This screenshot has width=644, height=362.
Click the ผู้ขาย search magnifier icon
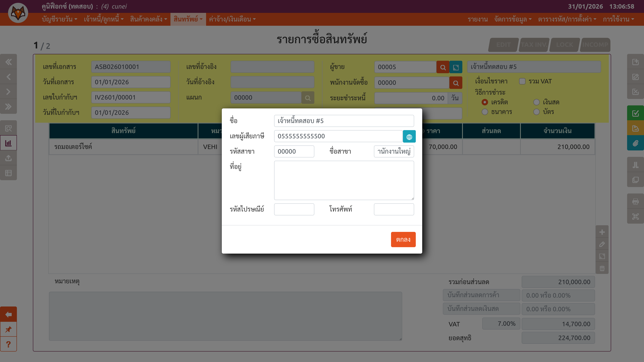443,67
